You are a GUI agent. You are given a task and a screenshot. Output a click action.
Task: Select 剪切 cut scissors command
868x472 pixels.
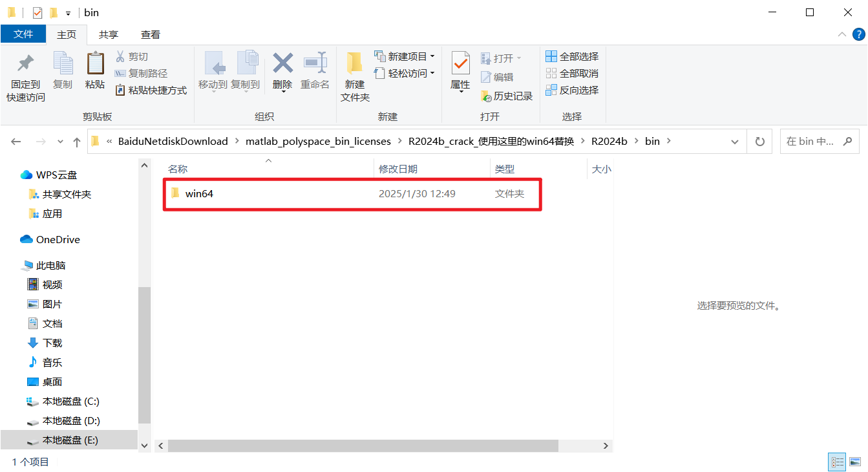click(x=132, y=57)
